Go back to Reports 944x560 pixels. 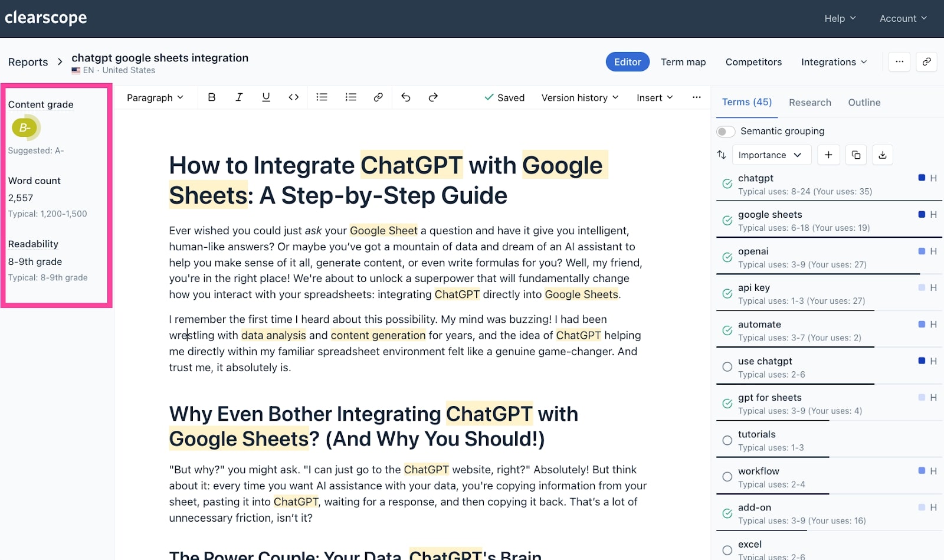[28, 62]
